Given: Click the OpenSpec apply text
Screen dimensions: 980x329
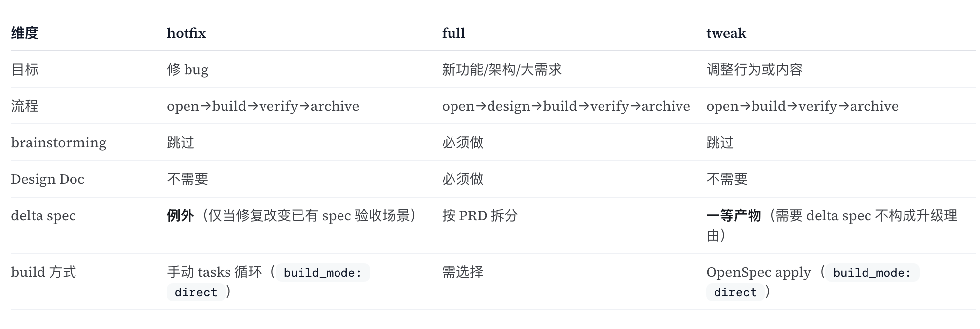Looking at the screenshot, I should click(758, 272).
